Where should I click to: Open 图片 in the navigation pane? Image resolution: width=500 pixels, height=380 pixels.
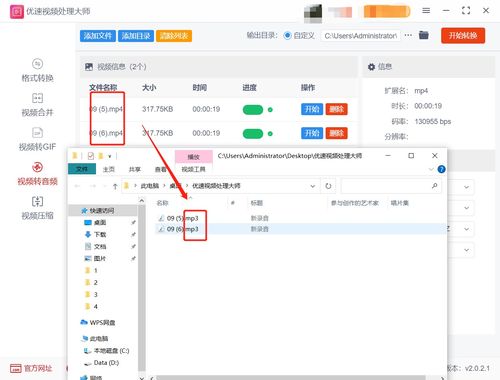click(x=100, y=258)
